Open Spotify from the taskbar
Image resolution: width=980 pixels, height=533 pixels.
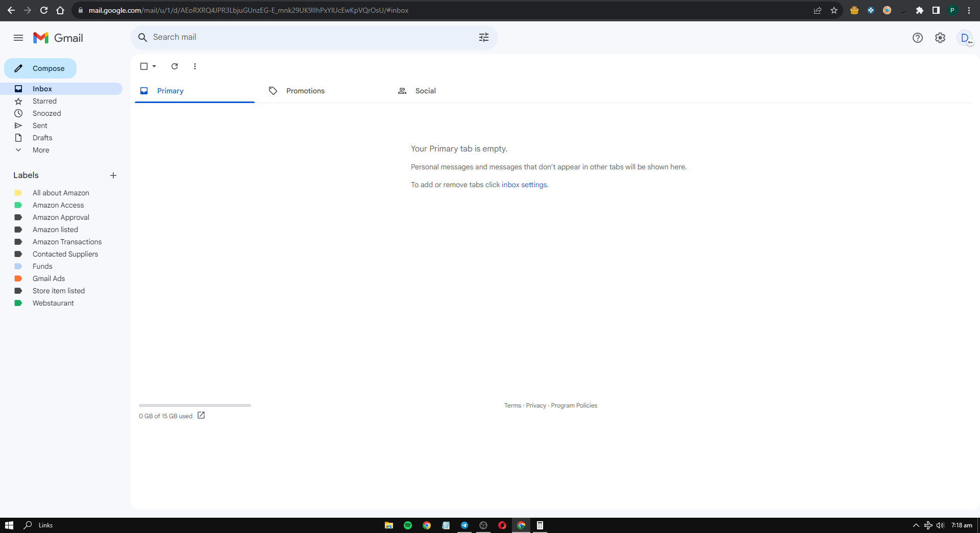pos(408,525)
